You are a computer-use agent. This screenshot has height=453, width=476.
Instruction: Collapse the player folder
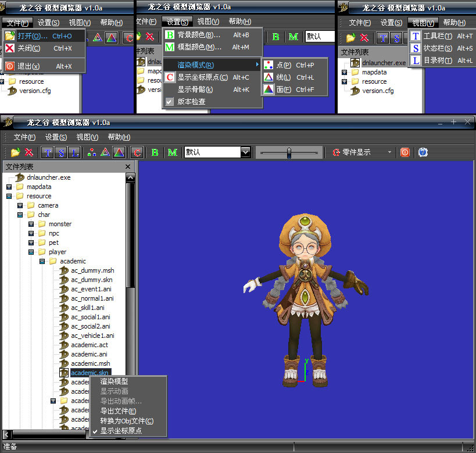click(31, 252)
